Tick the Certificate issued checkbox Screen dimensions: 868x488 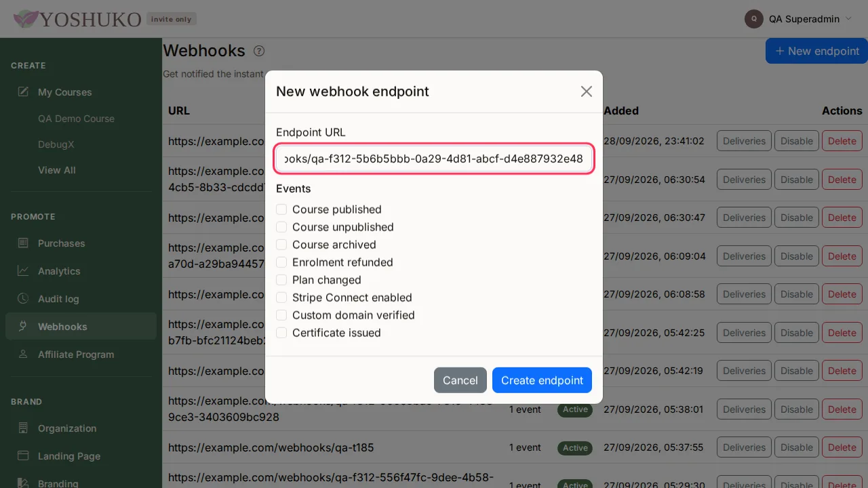(281, 333)
